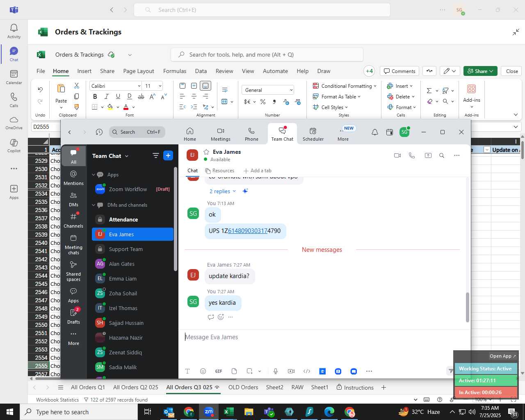Click the Excel Cut scissors icon
Viewport: 525px width, 420px height.
(x=77, y=86)
